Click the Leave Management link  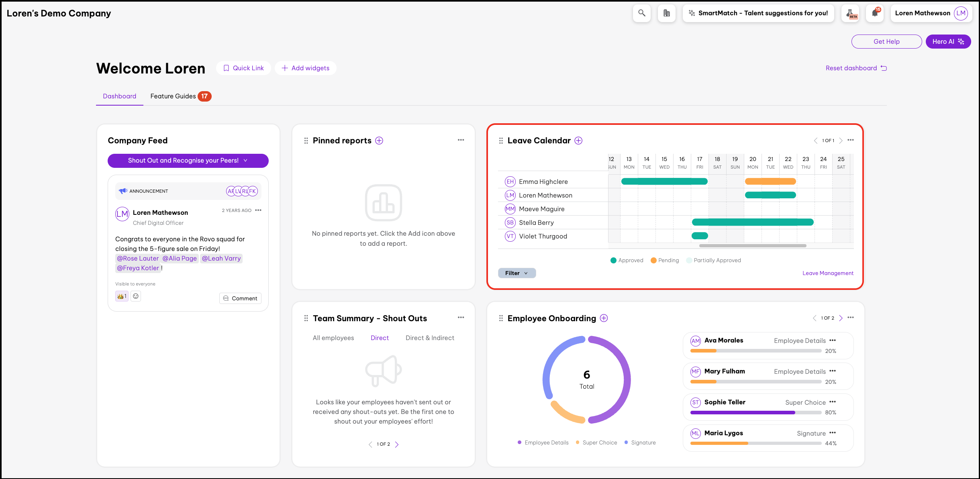tap(828, 273)
